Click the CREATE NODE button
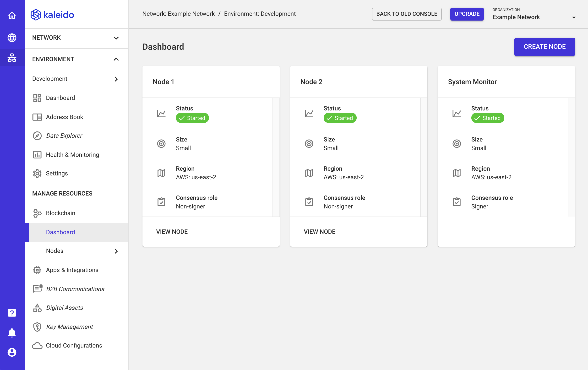 tap(544, 46)
